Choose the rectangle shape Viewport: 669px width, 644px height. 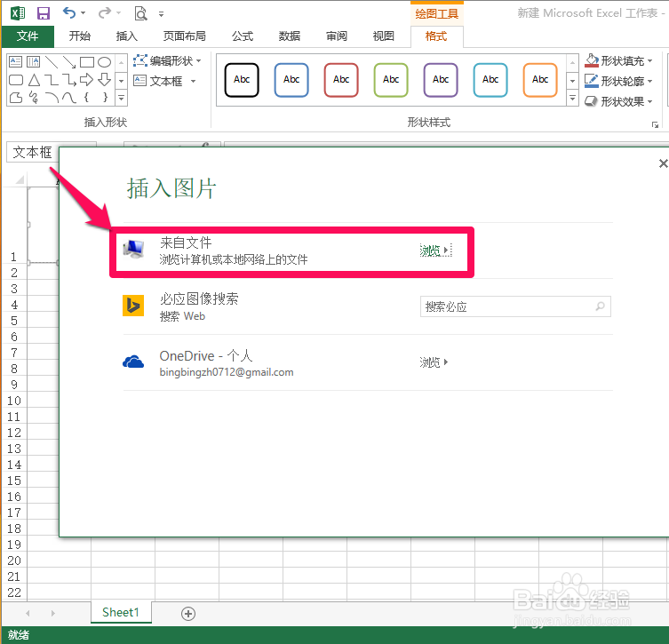(86, 62)
